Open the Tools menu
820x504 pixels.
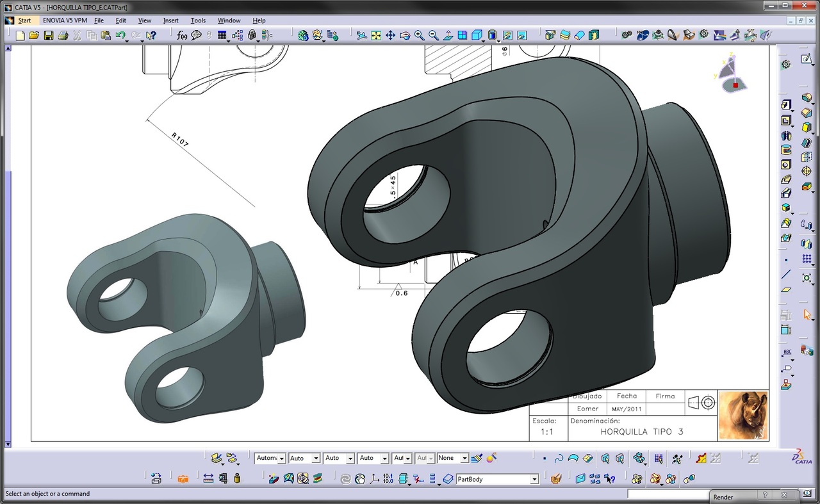point(198,20)
